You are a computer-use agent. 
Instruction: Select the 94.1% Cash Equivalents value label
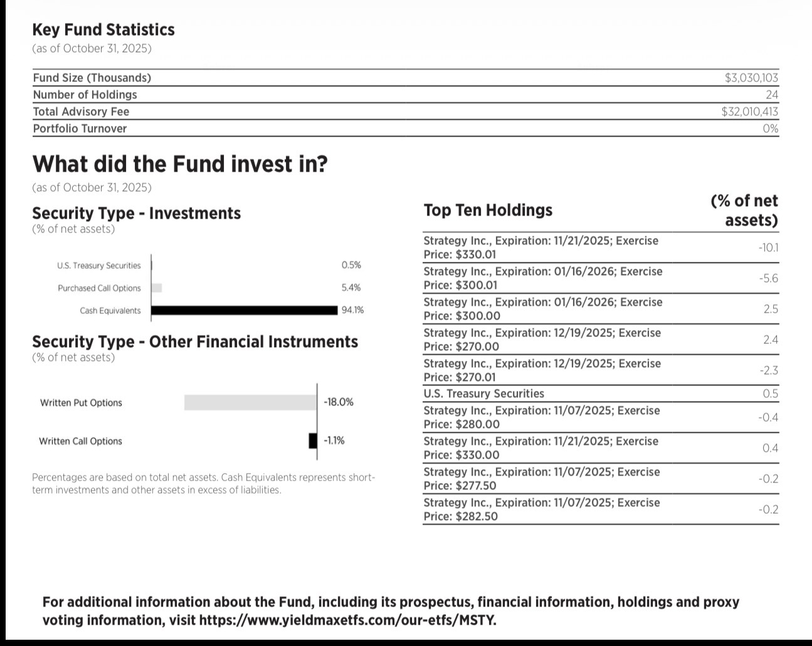pos(352,310)
